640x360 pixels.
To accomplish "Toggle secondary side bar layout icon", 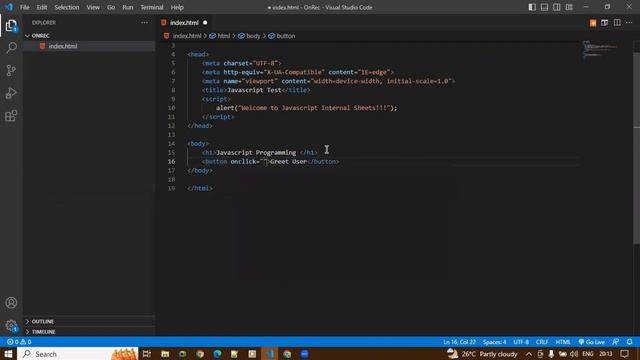I will tap(556, 7).
